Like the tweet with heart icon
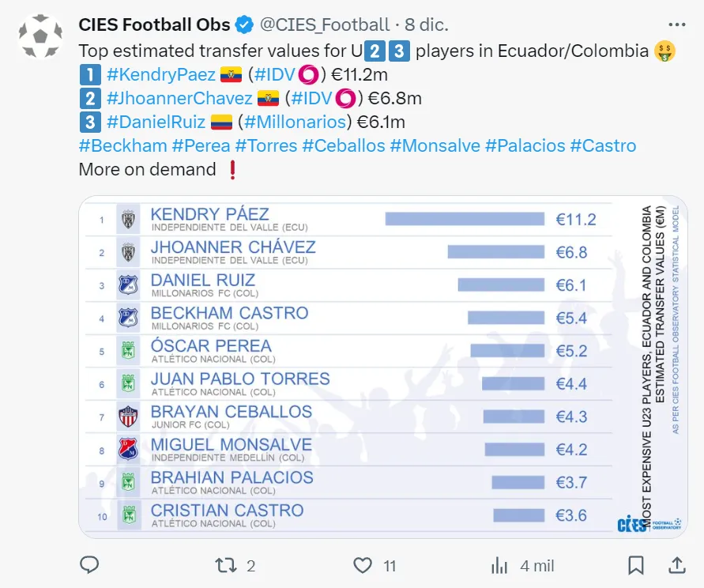The width and height of the screenshot is (704, 588). [x=362, y=564]
